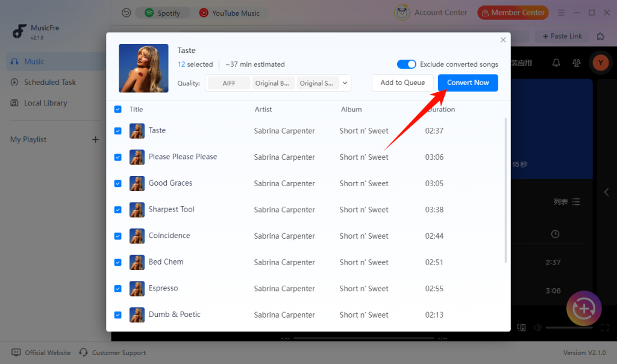Uncheck the Taste song checkbox
The image size is (617, 364).
[117, 131]
